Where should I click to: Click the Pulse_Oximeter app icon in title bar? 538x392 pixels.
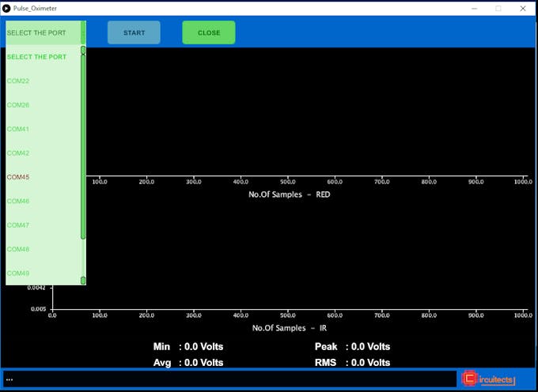6,8
